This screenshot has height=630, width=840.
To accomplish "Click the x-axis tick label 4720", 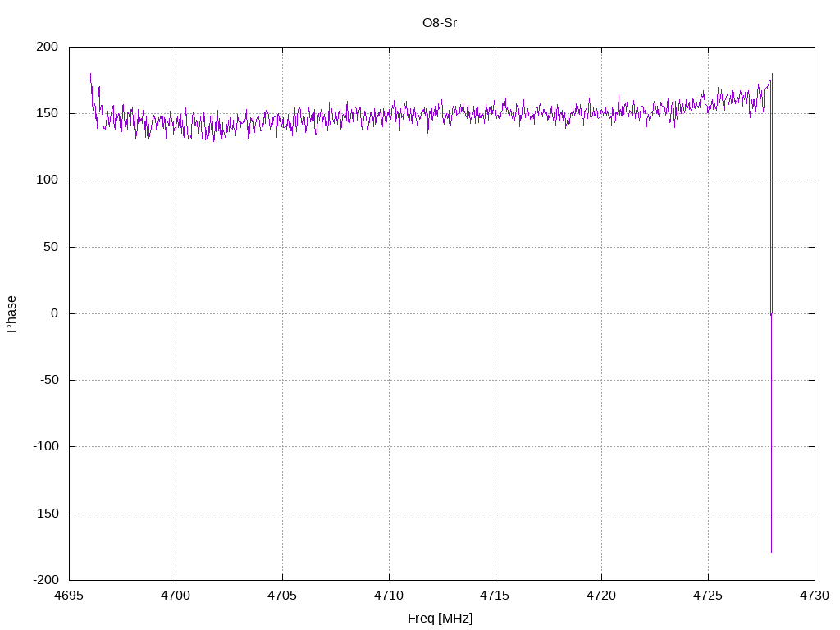I will click(601, 596).
